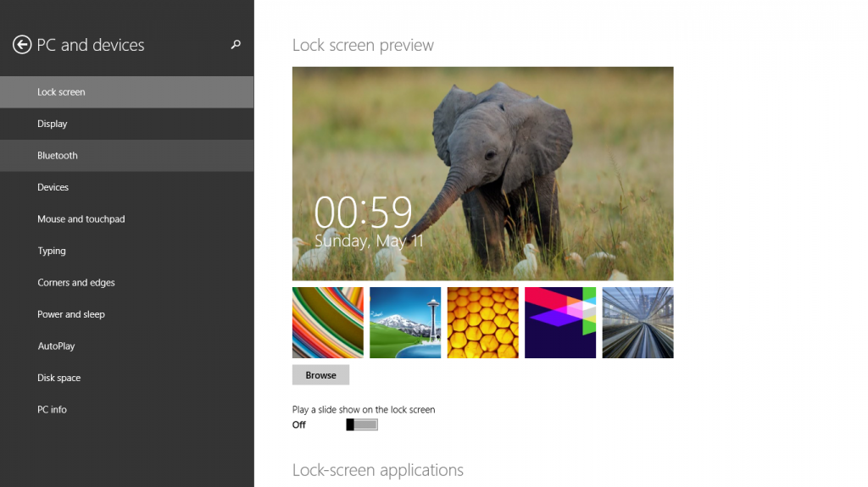Click the back arrow icon
Image resolution: width=868 pixels, height=487 pixels.
(x=22, y=45)
